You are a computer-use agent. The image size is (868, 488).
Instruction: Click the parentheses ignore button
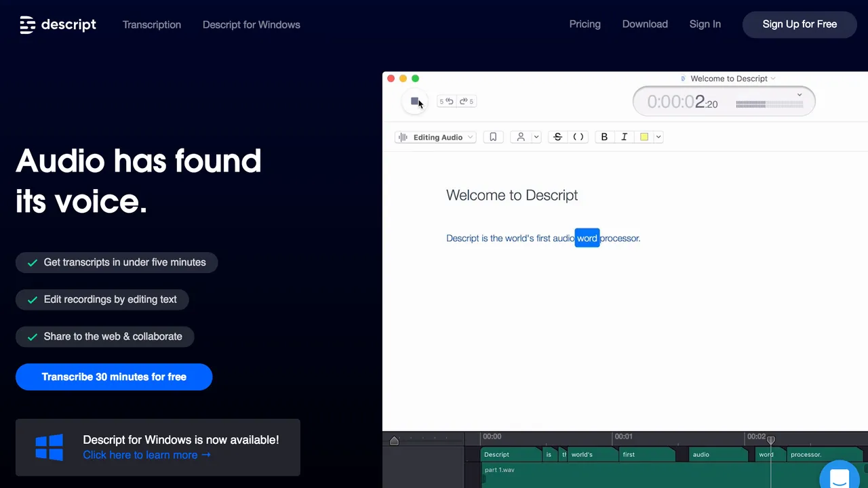578,137
